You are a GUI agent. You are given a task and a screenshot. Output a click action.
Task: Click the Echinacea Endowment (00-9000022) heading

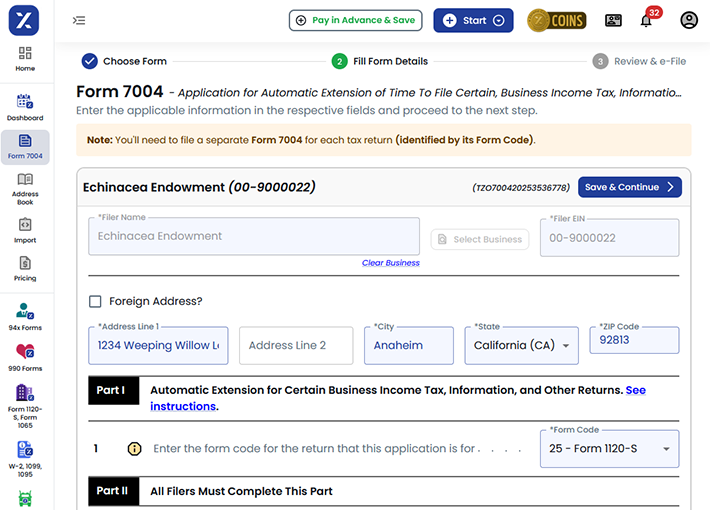[x=199, y=187]
